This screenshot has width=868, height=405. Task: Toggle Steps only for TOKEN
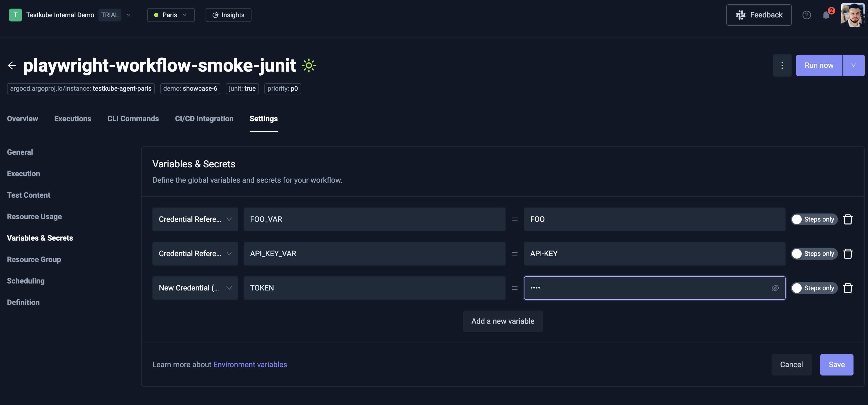(797, 288)
